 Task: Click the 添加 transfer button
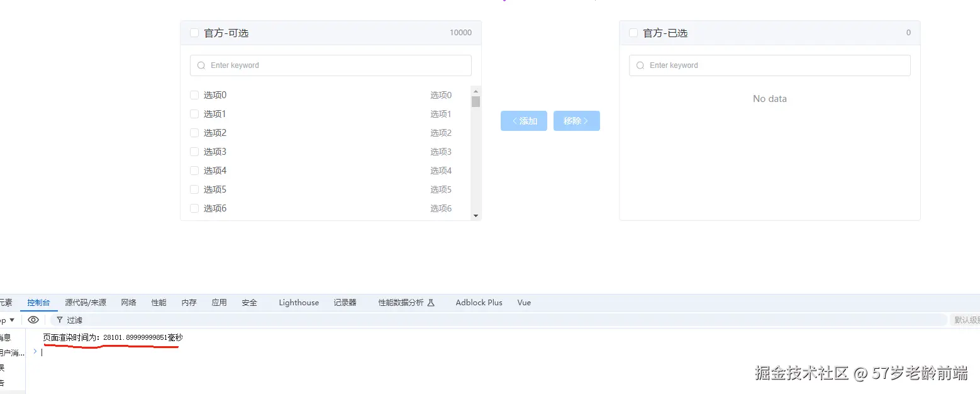pos(524,121)
